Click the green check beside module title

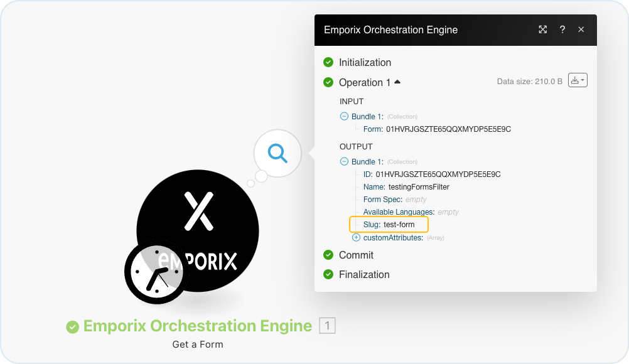pyautogui.click(x=73, y=327)
